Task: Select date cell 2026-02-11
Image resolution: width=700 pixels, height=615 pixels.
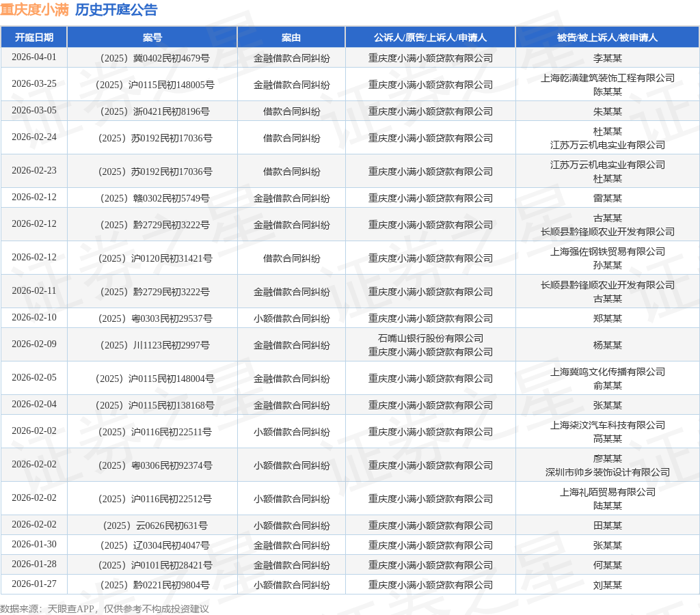Action: [34, 291]
